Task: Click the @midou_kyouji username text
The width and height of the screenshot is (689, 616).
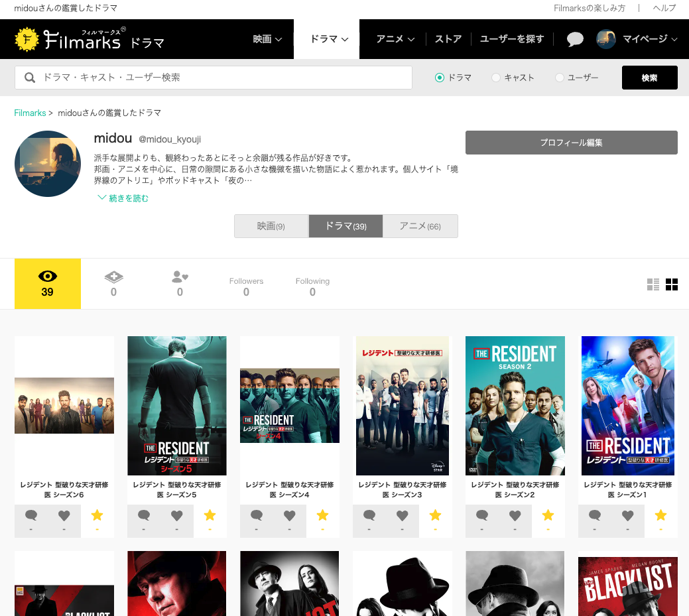Action: tap(170, 139)
